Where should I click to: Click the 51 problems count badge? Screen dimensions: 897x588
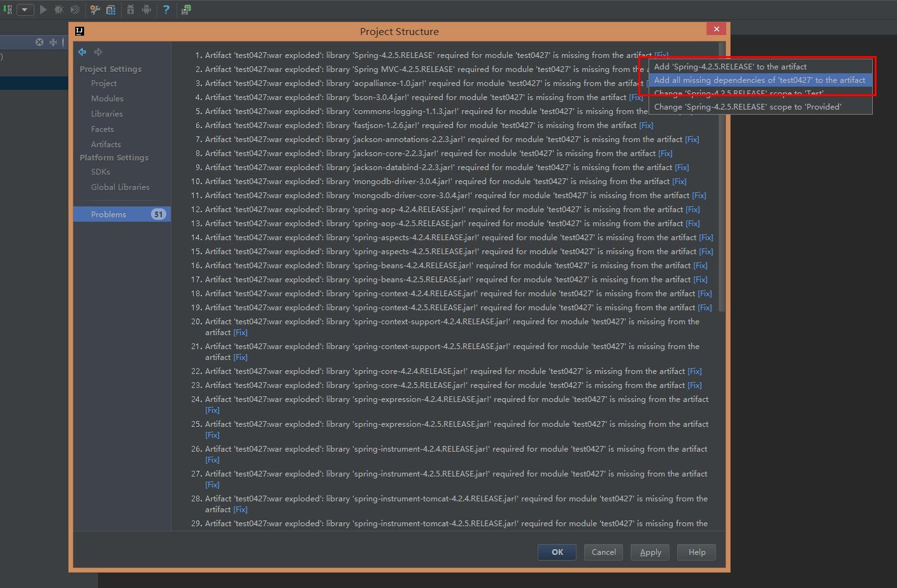click(x=159, y=215)
